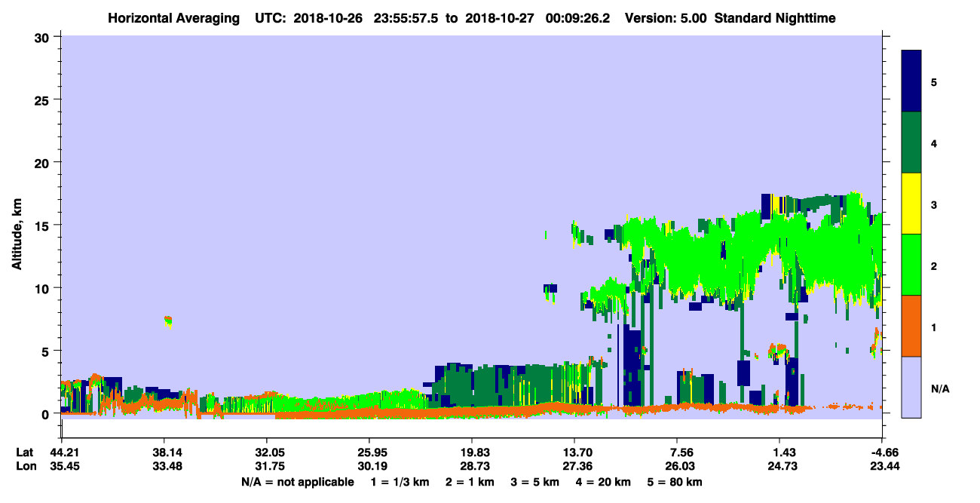Screen dimensions: 980x503
Task: Click the '5 = 80 km' legend entry
Action: tap(676, 482)
